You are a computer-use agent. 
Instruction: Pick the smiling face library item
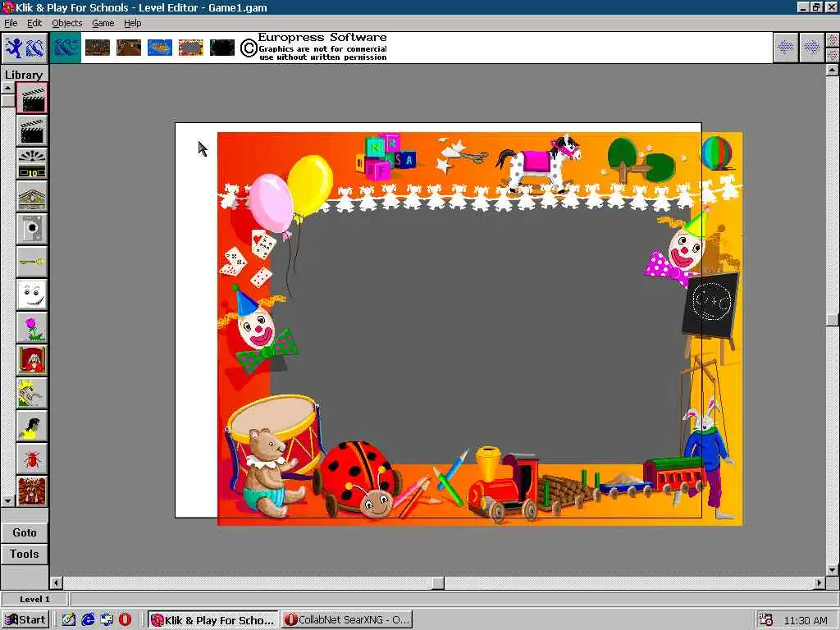[x=32, y=294]
